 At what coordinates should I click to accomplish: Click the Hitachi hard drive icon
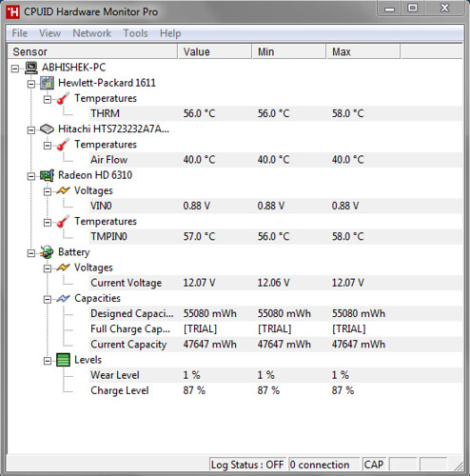(x=47, y=129)
